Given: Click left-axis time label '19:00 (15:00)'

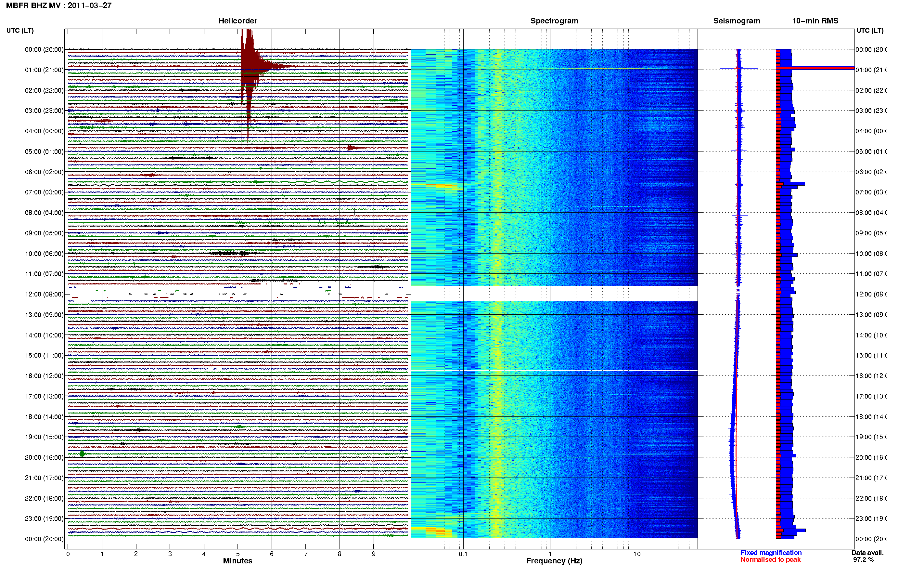Looking at the screenshot, I should (x=44, y=437).
